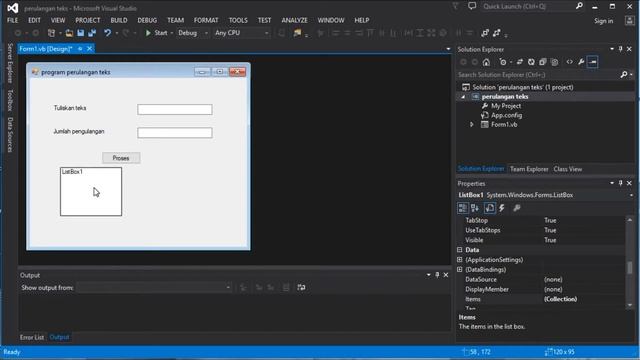Click the Undo arrow icon
This screenshot has height=360, width=640.
[x=107, y=33]
